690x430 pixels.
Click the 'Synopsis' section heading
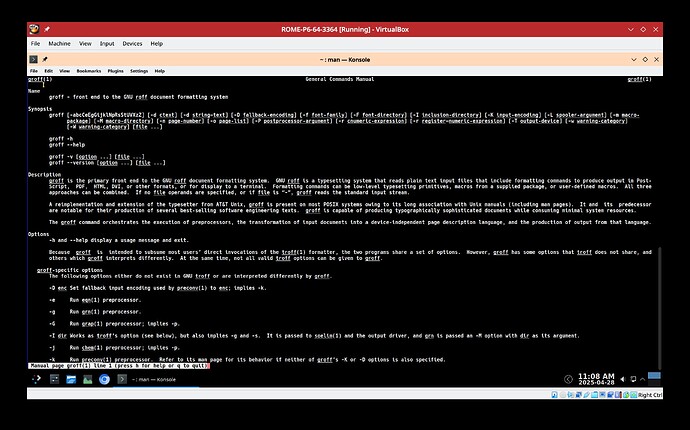40,109
